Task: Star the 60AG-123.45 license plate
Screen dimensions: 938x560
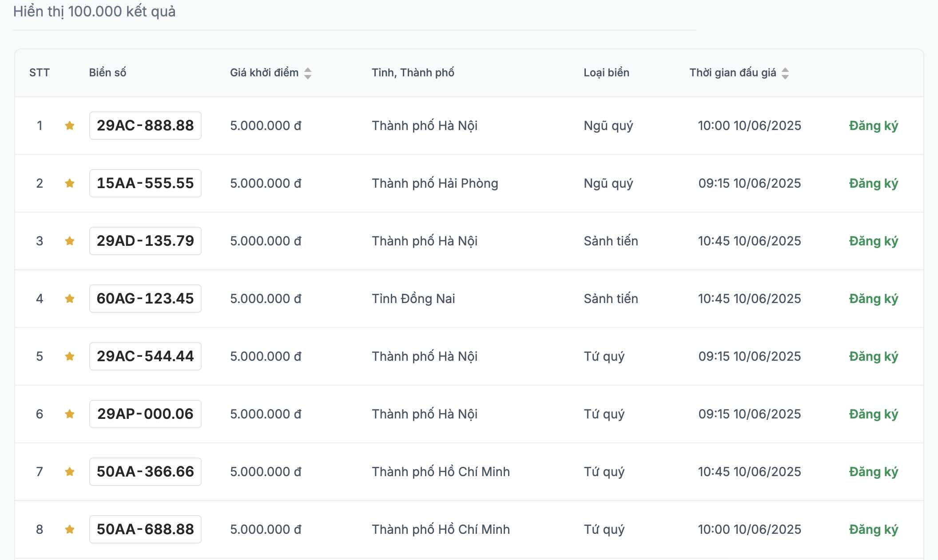Action: point(70,299)
